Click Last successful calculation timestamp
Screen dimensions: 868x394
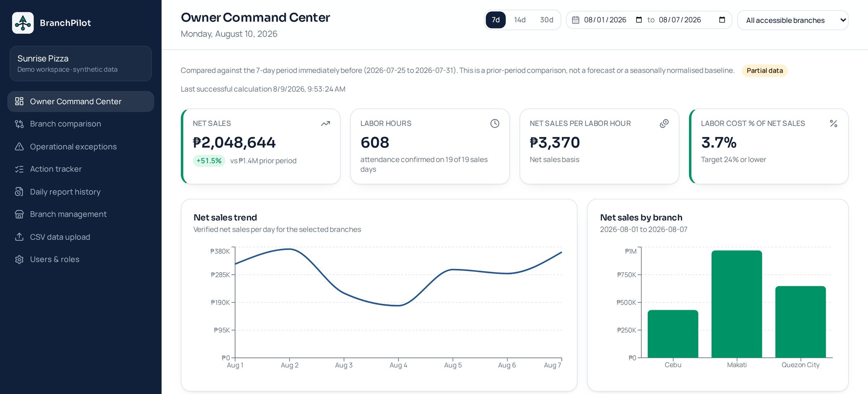(x=263, y=89)
